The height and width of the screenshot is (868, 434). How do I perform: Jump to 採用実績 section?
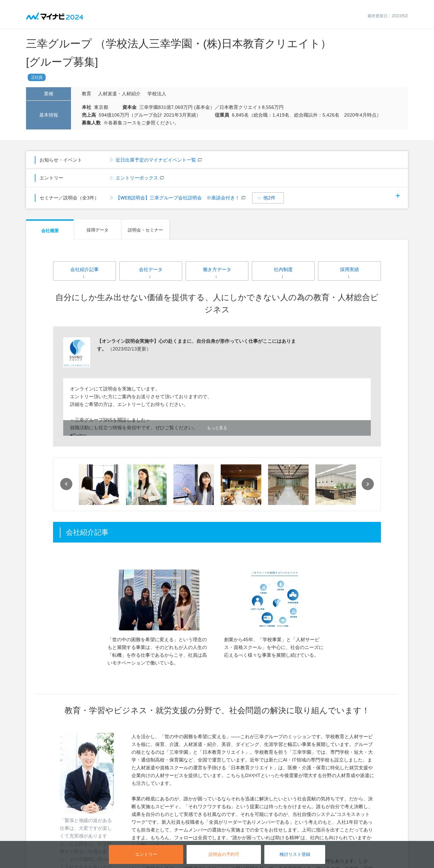coord(349,271)
